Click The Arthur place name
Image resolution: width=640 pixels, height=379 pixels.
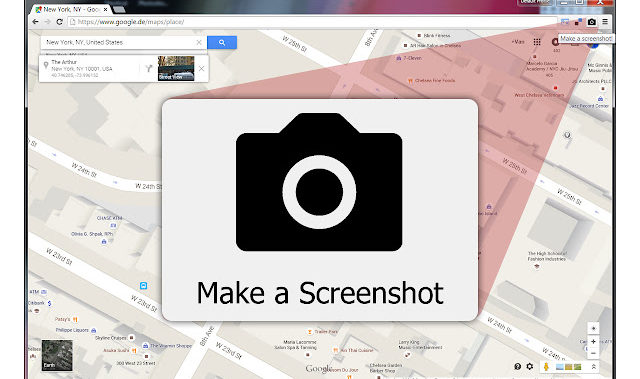[x=64, y=62]
